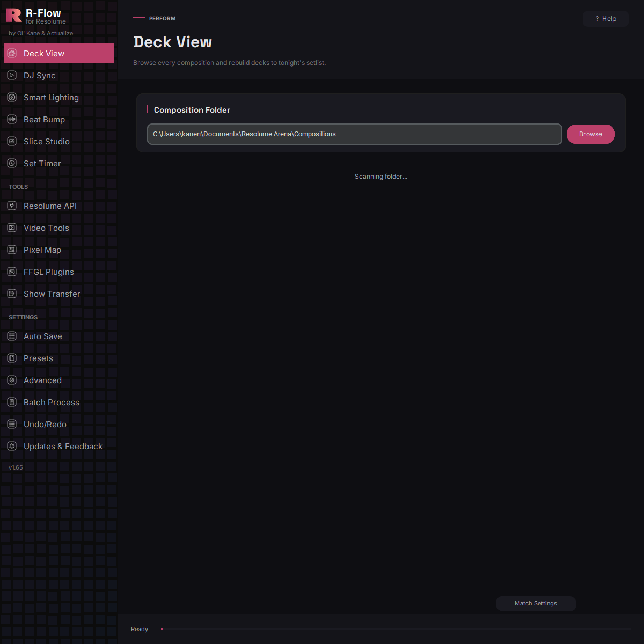Switch to DJ Sync label
The width and height of the screenshot is (644, 644).
tap(40, 76)
